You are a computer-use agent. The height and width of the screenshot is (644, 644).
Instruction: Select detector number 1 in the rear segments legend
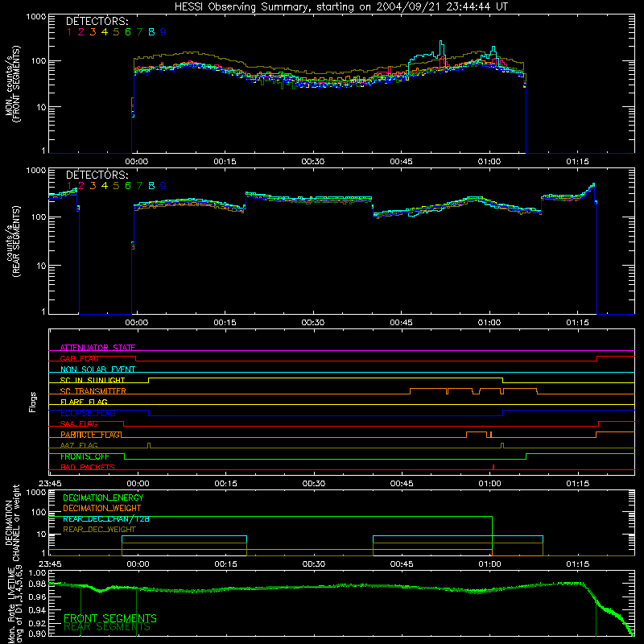69,186
